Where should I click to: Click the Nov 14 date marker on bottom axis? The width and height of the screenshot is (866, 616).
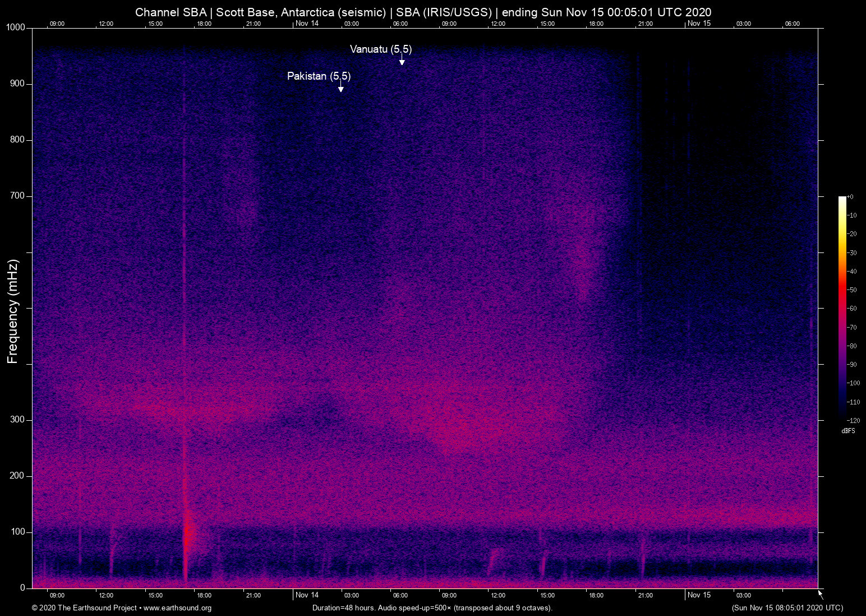coord(307,595)
